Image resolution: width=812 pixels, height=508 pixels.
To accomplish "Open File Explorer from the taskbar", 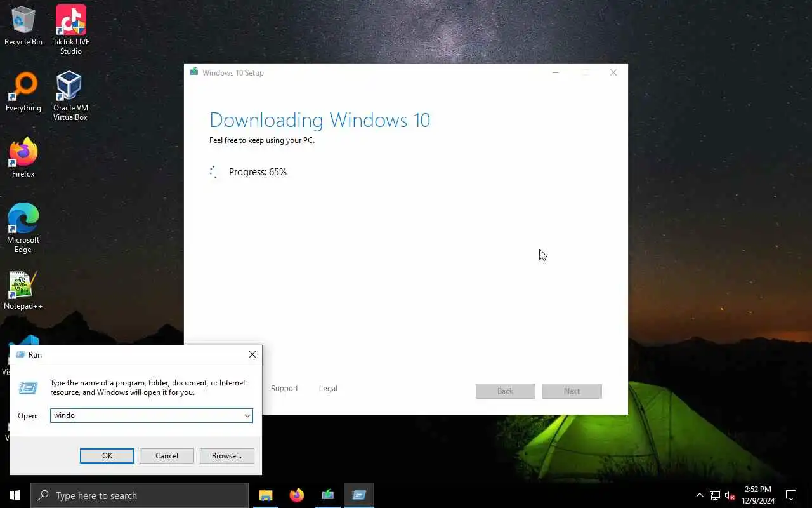I will coord(265,495).
